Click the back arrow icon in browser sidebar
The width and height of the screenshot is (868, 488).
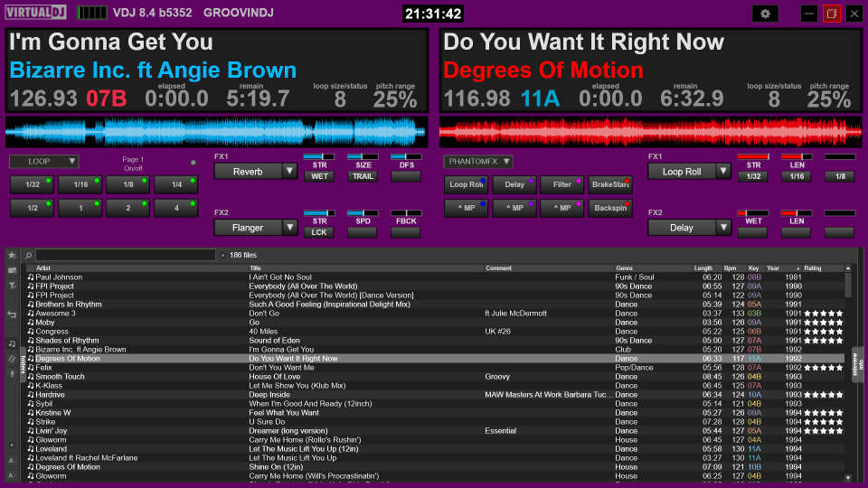click(x=12, y=314)
